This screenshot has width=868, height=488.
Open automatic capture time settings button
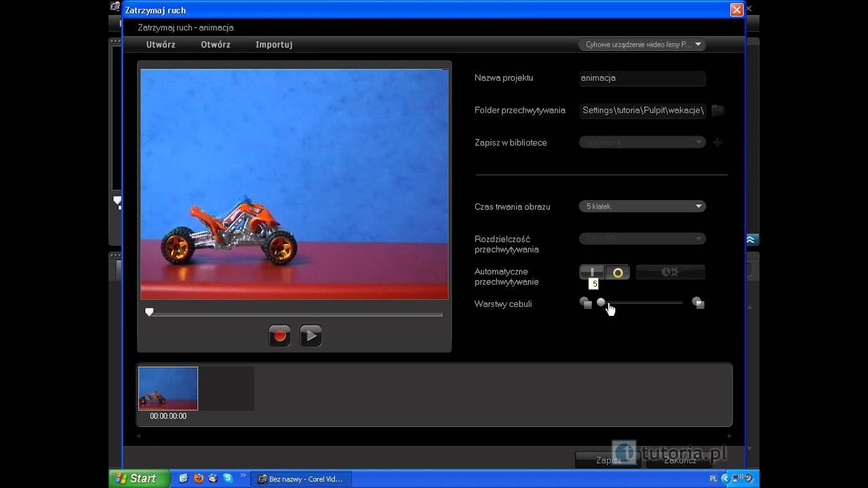pyautogui.click(x=670, y=272)
